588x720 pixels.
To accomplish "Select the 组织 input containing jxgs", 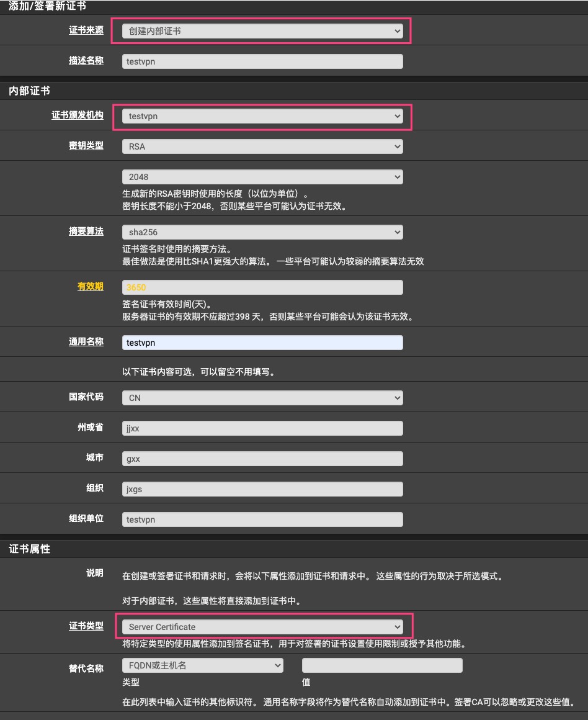I will click(x=262, y=489).
